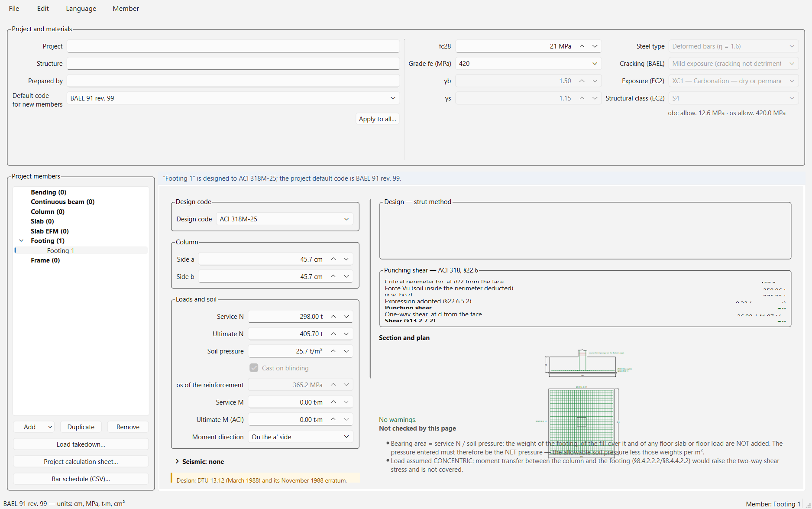Decrease Side a value with down arrow
The image size is (812, 509).
coord(346,259)
